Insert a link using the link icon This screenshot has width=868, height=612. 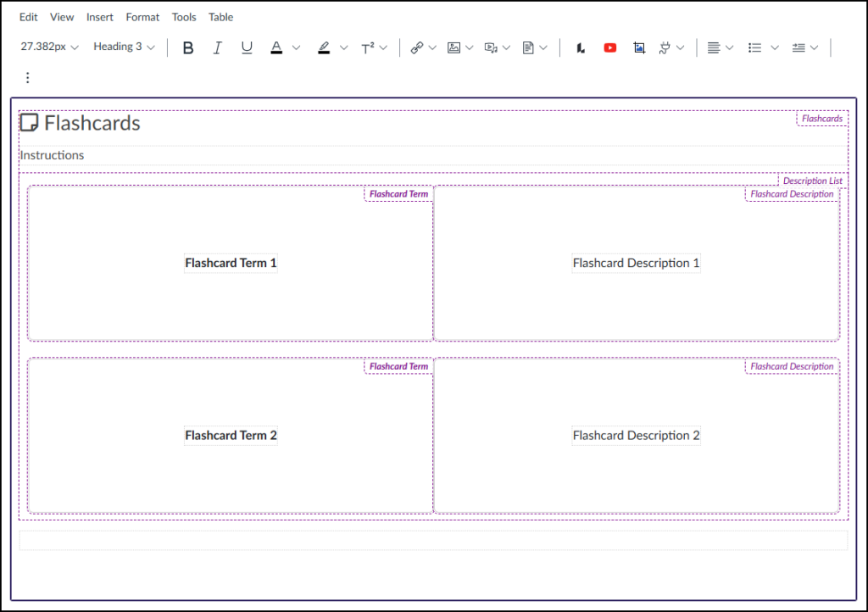click(418, 47)
